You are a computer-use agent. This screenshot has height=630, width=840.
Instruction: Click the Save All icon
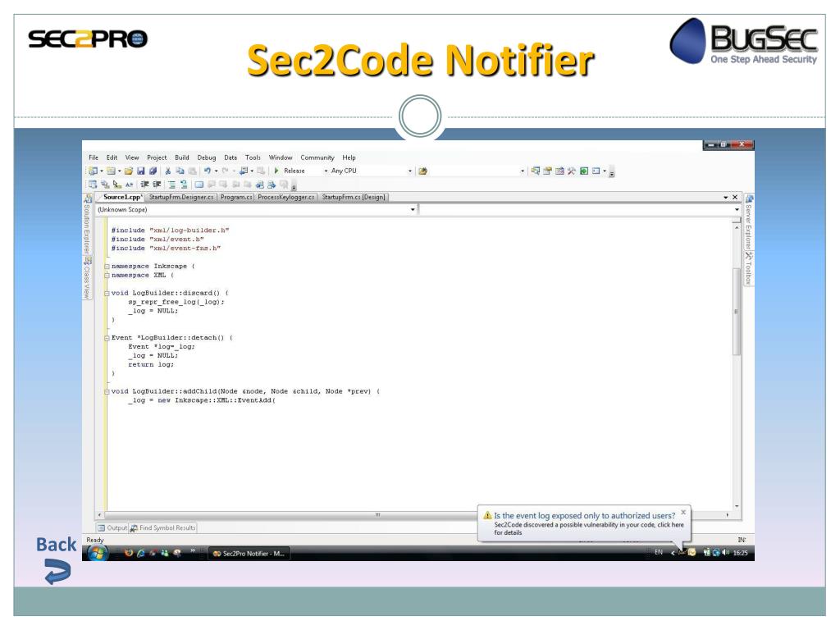point(153,171)
